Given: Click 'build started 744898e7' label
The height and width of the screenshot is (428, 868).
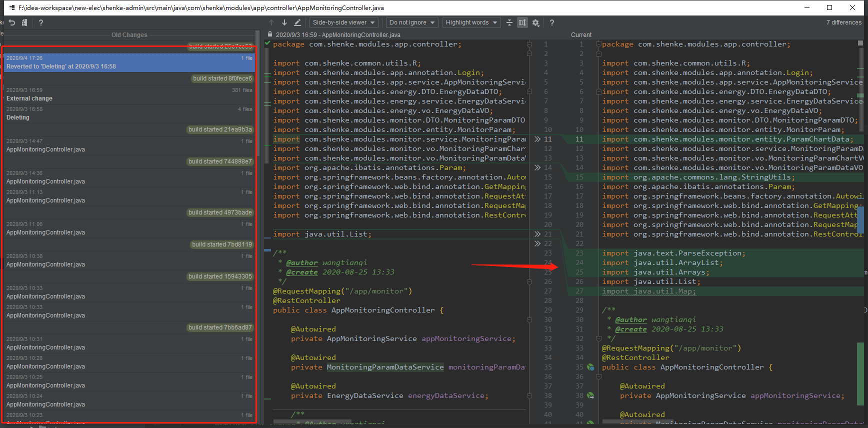Looking at the screenshot, I should (220, 161).
